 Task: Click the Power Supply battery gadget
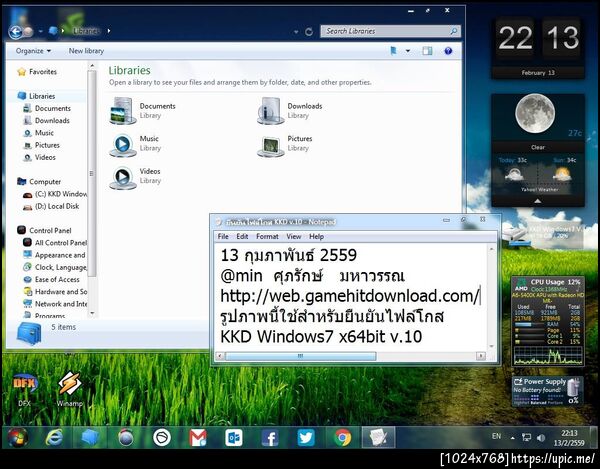tap(548, 391)
